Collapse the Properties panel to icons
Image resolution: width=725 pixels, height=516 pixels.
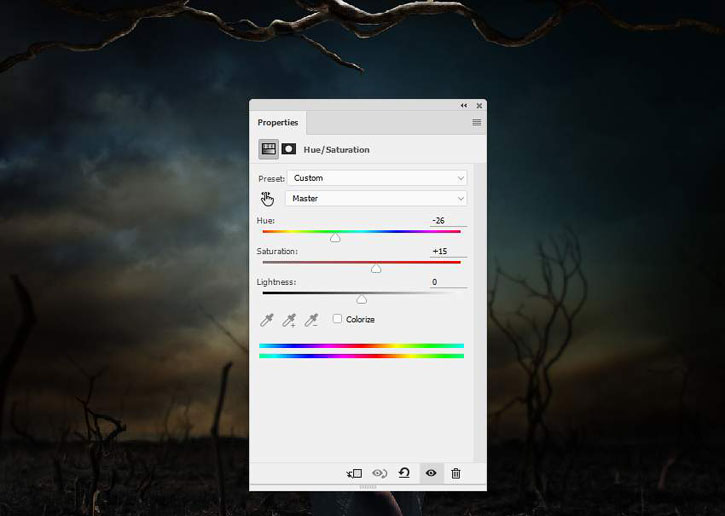(x=464, y=105)
